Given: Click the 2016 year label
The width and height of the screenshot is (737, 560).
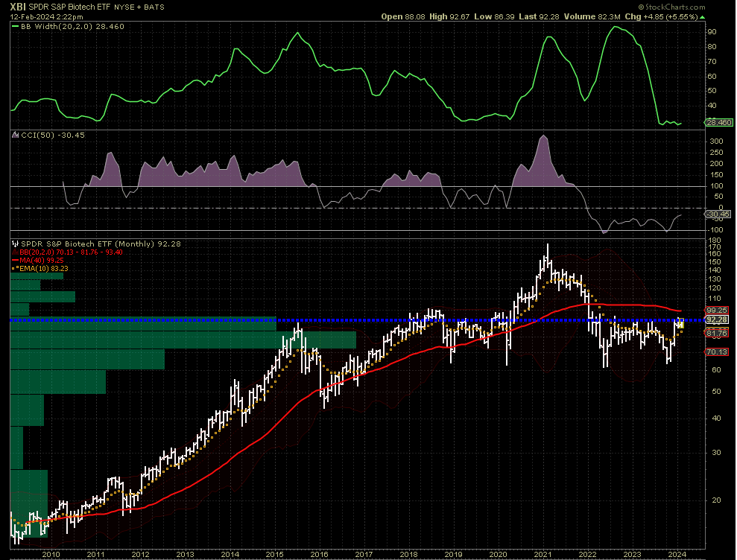Looking at the screenshot, I should click(319, 554).
